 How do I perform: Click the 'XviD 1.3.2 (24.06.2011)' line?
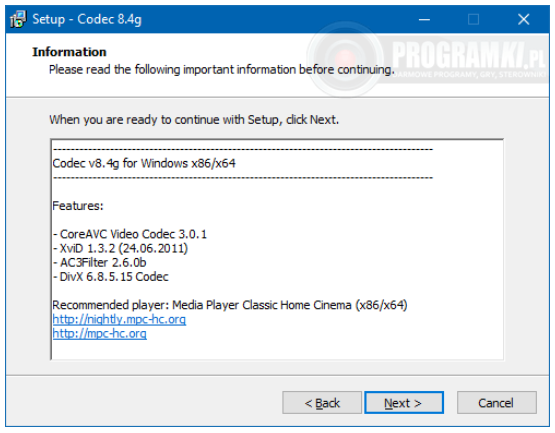[120, 248]
